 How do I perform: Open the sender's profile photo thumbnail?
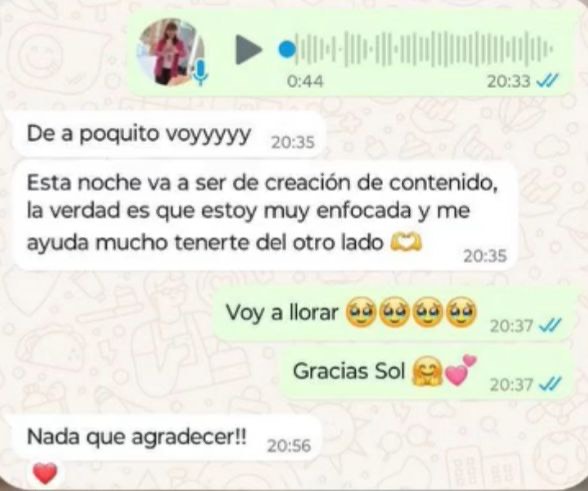(171, 52)
